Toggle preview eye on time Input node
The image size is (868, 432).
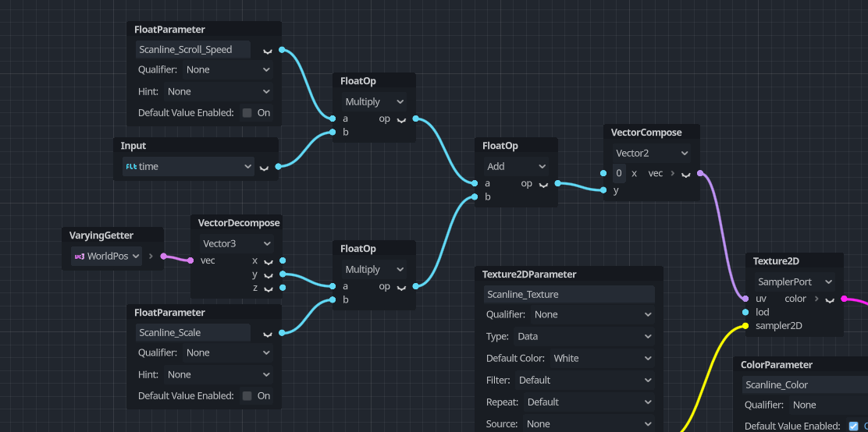coord(264,167)
